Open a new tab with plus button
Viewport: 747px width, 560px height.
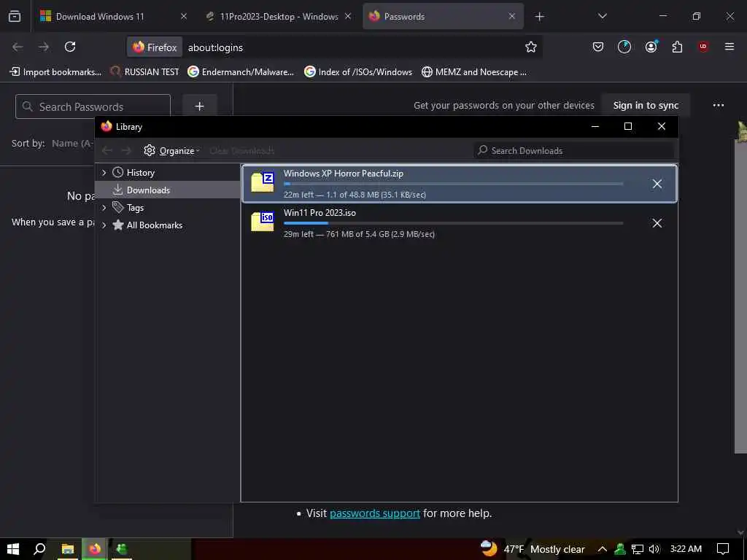click(539, 17)
